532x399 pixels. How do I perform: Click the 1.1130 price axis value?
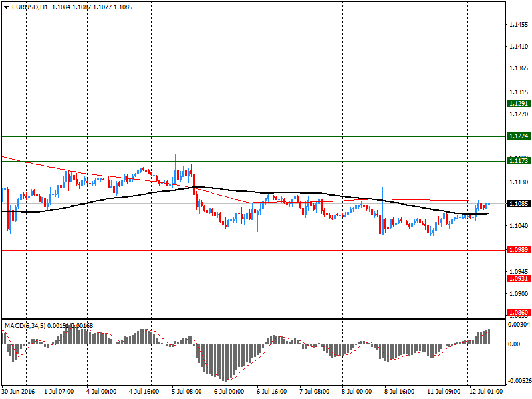pos(519,182)
